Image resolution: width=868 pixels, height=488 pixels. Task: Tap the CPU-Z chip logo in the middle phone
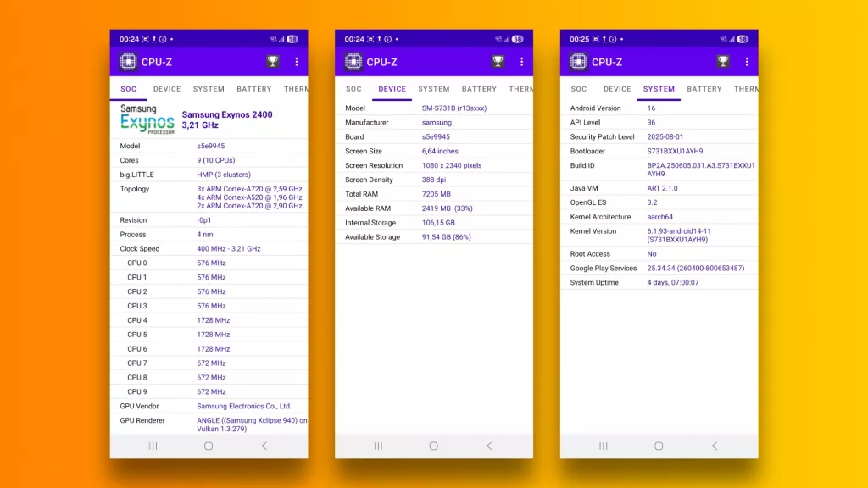point(353,61)
